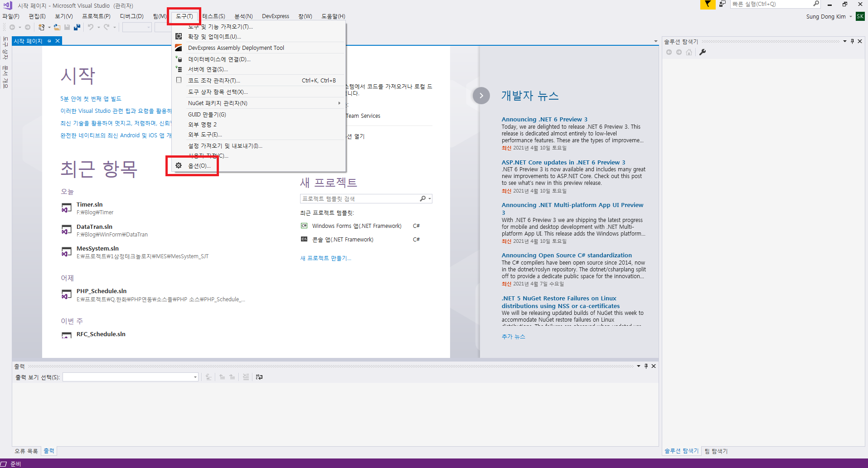Image resolution: width=868 pixels, height=468 pixels.
Task: Select the GUID creation menu entry
Action: (259, 115)
